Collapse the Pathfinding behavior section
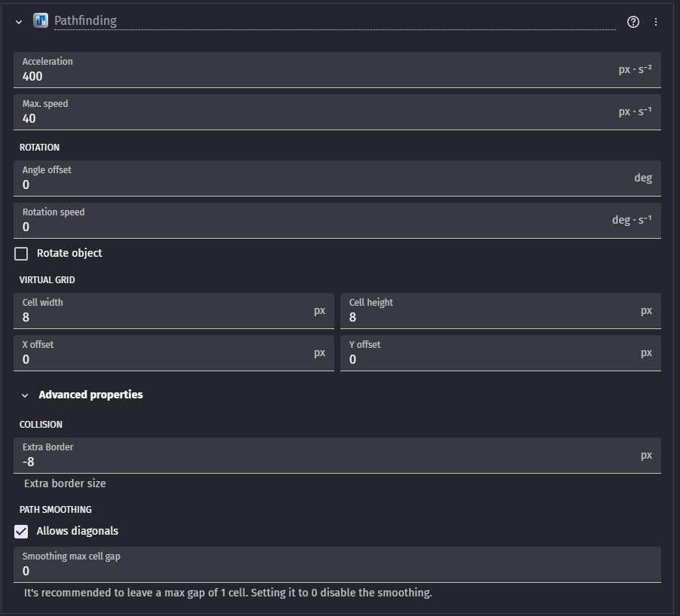The image size is (680, 616). point(19,22)
